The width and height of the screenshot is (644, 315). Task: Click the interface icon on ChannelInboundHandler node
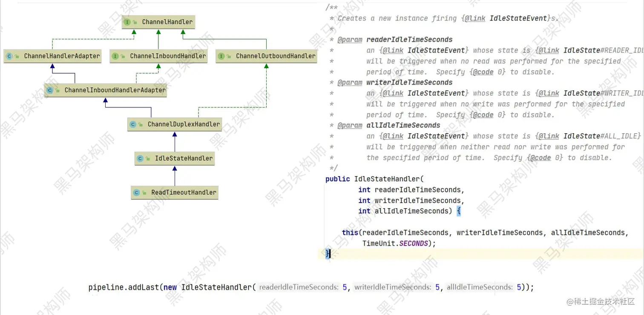[x=115, y=56]
